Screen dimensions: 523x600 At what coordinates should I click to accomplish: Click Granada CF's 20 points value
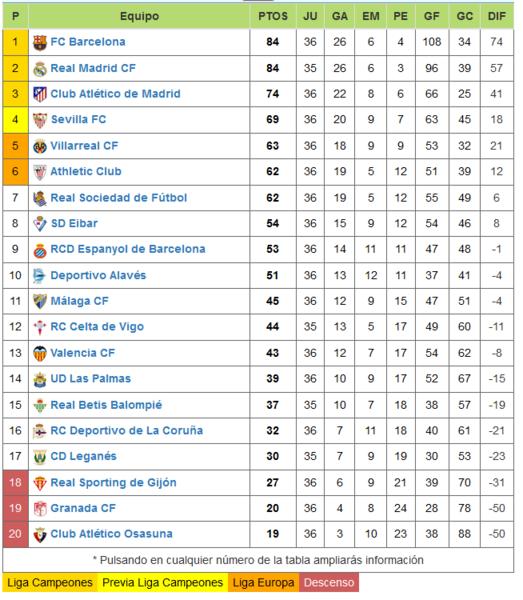pos(273,509)
